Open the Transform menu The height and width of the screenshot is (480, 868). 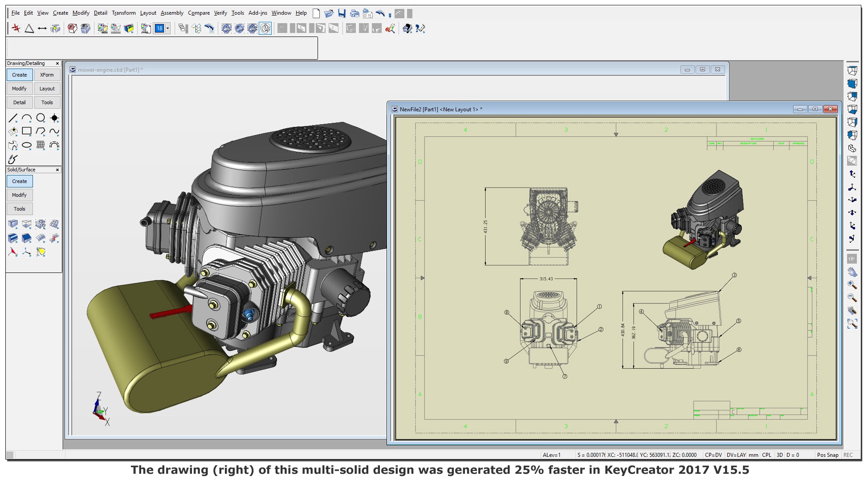click(x=124, y=13)
